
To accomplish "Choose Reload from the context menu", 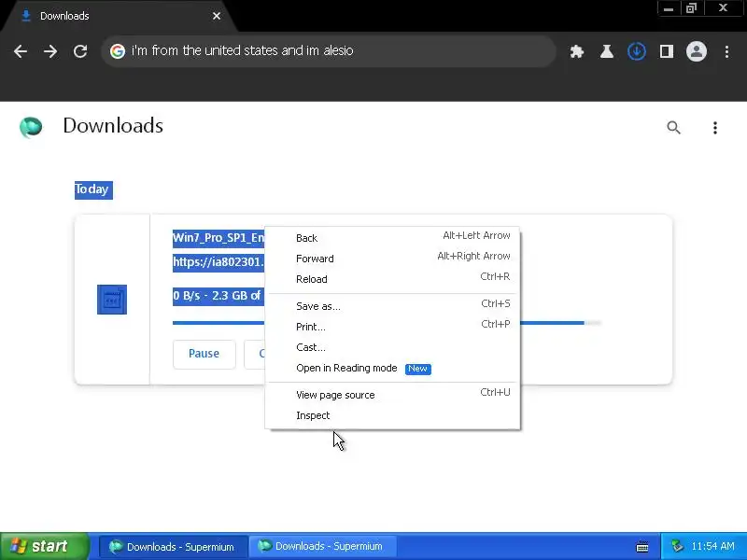I will (x=392, y=278).
